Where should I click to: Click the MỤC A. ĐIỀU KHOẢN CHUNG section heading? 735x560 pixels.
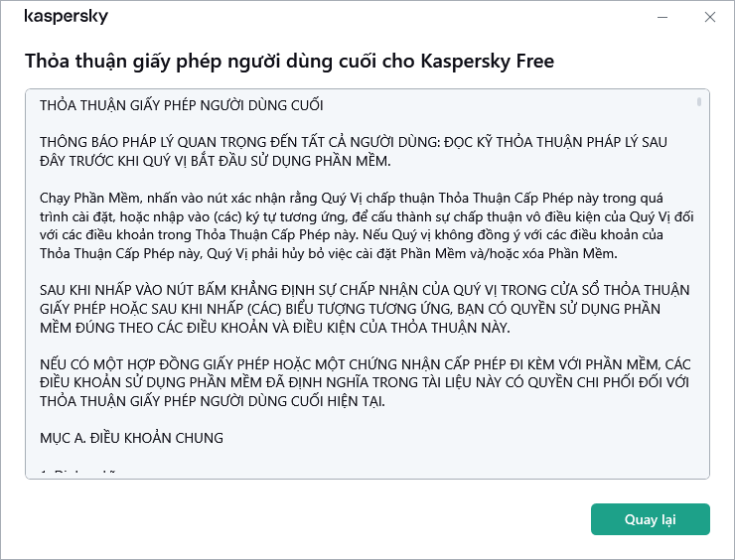coord(132,438)
